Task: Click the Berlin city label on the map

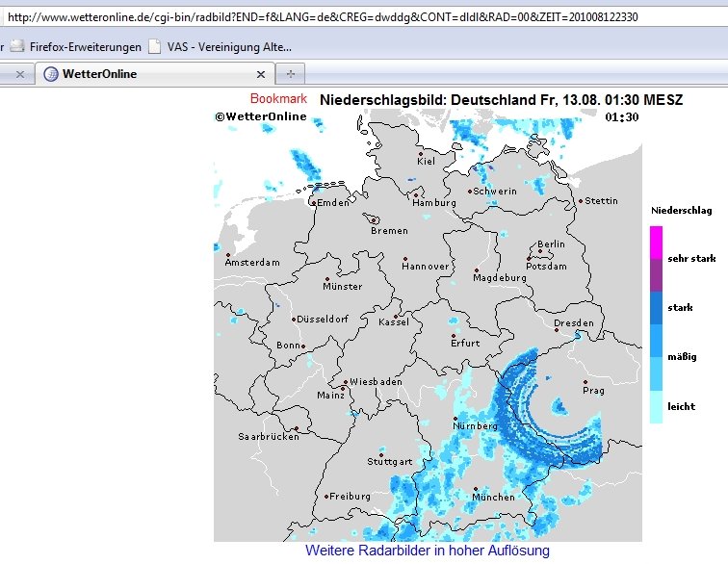Action: tap(552, 244)
